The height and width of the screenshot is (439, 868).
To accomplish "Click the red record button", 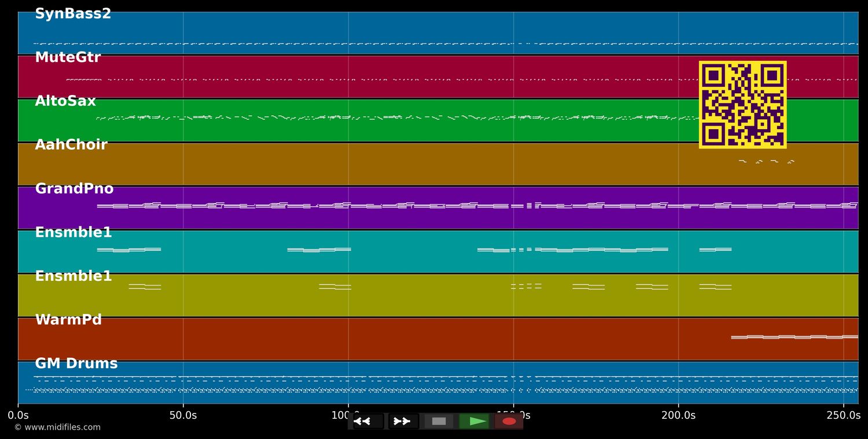I will pos(509,421).
